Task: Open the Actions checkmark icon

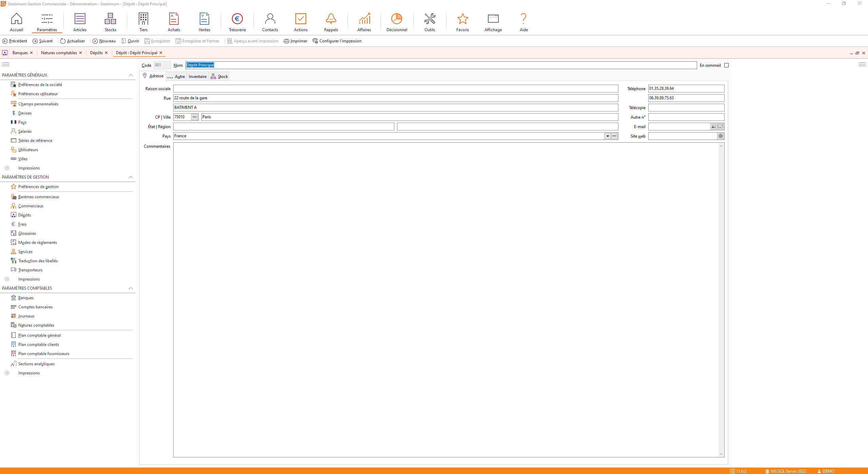Action: 301,22
